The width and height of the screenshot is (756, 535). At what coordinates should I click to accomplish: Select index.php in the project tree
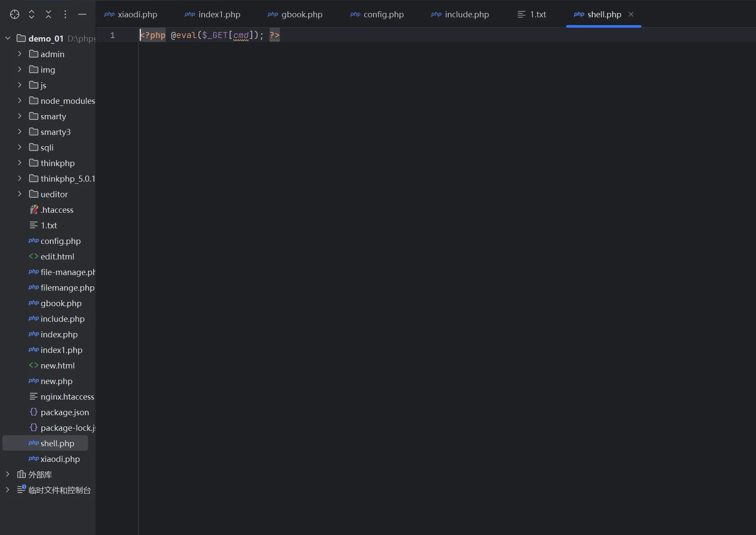[59, 334]
